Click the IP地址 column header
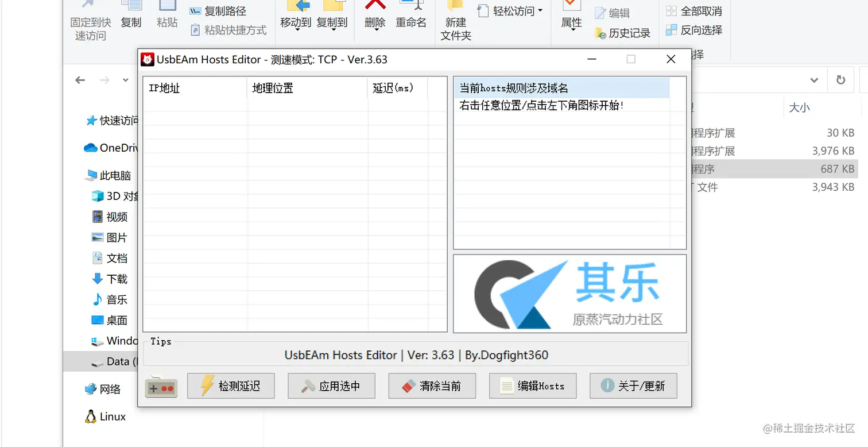Screen dimensions: 868x447 tap(195, 88)
